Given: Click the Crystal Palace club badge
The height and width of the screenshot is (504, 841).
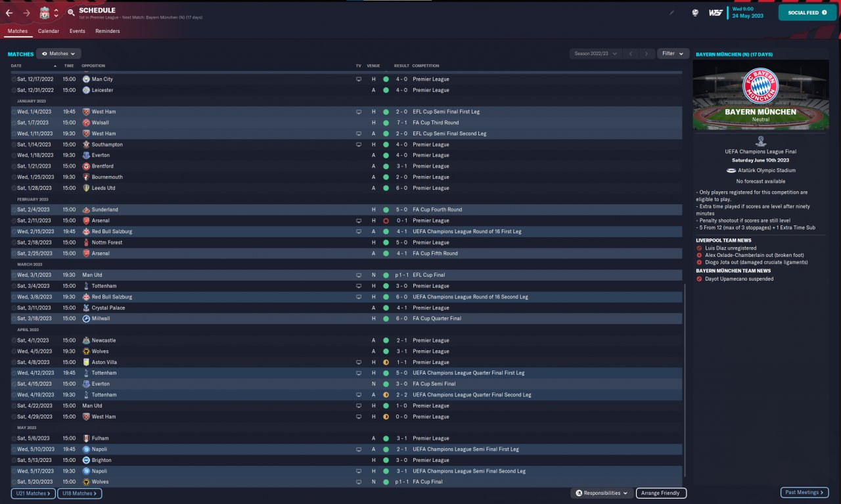Looking at the screenshot, I should (x=86, y=308).
